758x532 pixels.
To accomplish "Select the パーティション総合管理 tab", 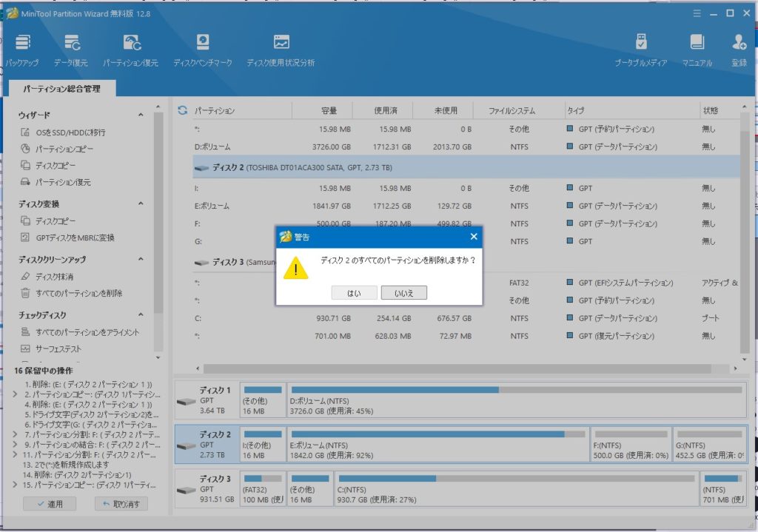I will 61,89.
